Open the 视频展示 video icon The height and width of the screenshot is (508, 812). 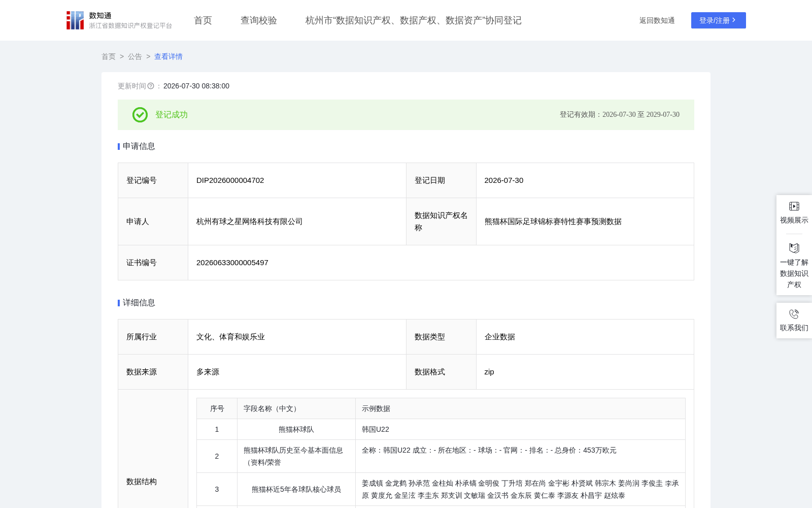click(x=794, y=206)
